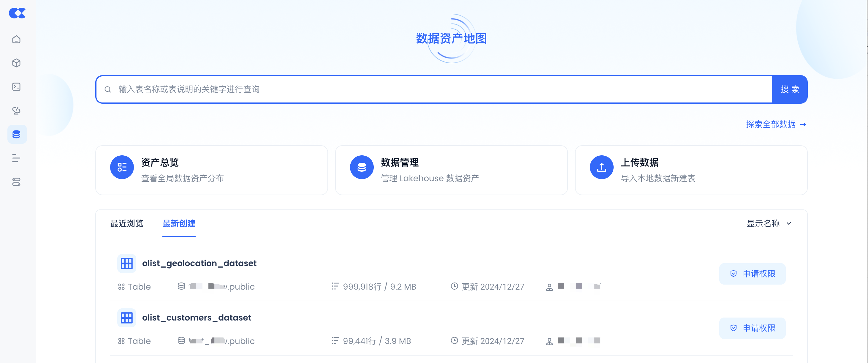Switch to the 最近浏览 tab
Image resolution: width=868 pixels, height=363 pixels.
(127, 223)
